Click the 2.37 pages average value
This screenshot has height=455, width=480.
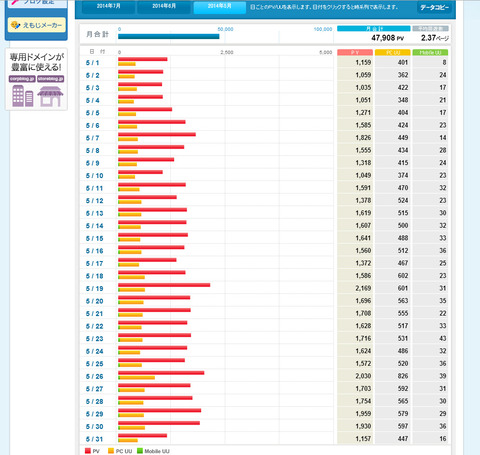[434, 38]
